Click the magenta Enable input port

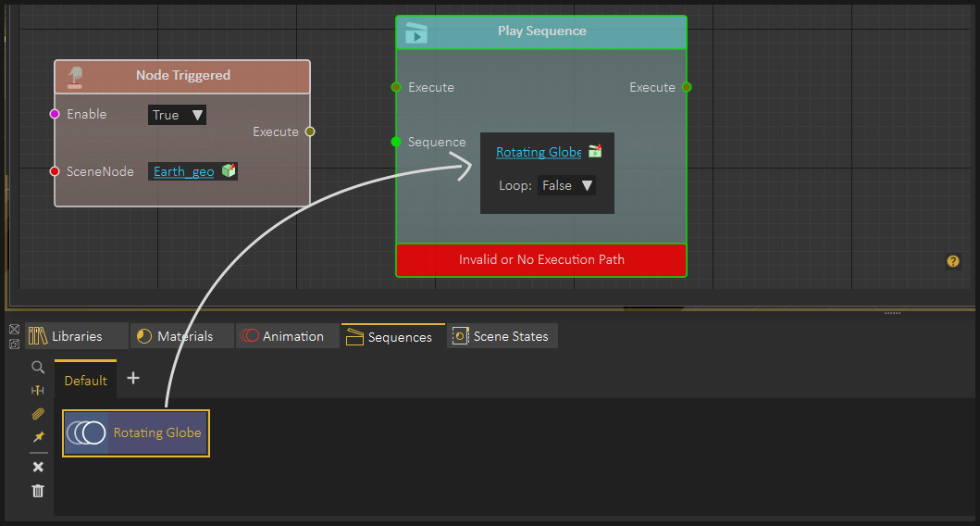point(55,114)
